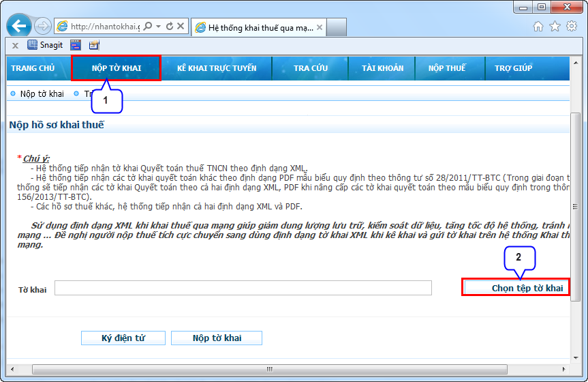The height and width of the screenshot is (382, 588).
Task: Go to the TRA CỨU menu
Action: pyautogui.click(x=311, y=68)
